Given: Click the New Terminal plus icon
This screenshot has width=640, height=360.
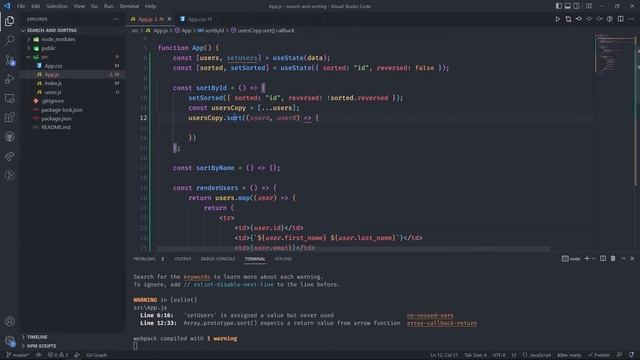Looking at the screenshot, I should 587,259.
